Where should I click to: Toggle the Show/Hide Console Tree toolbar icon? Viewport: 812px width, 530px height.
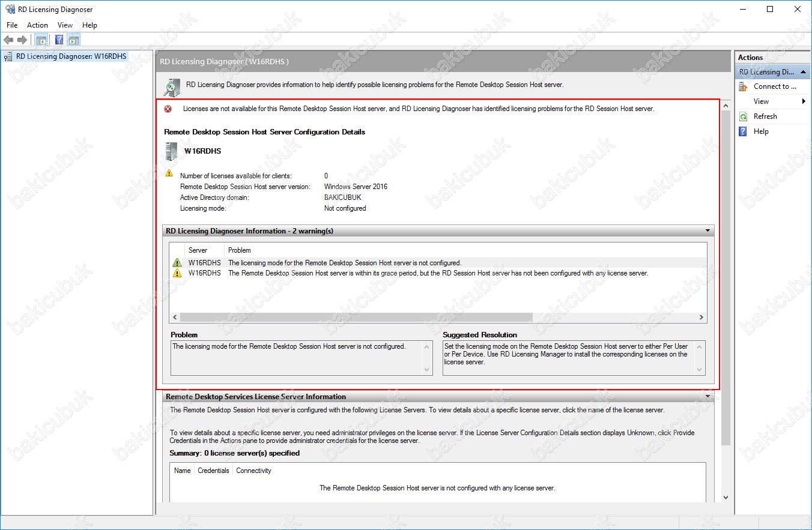point(41,40)
